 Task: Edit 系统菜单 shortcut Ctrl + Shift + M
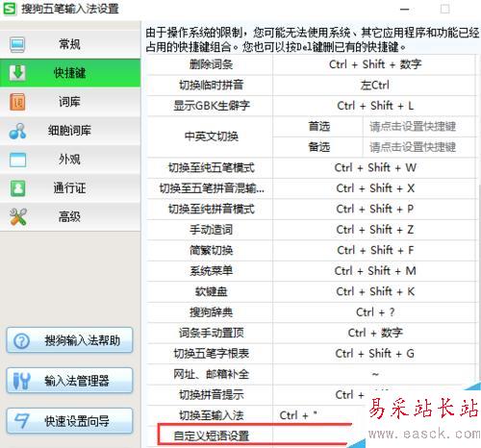374,271
